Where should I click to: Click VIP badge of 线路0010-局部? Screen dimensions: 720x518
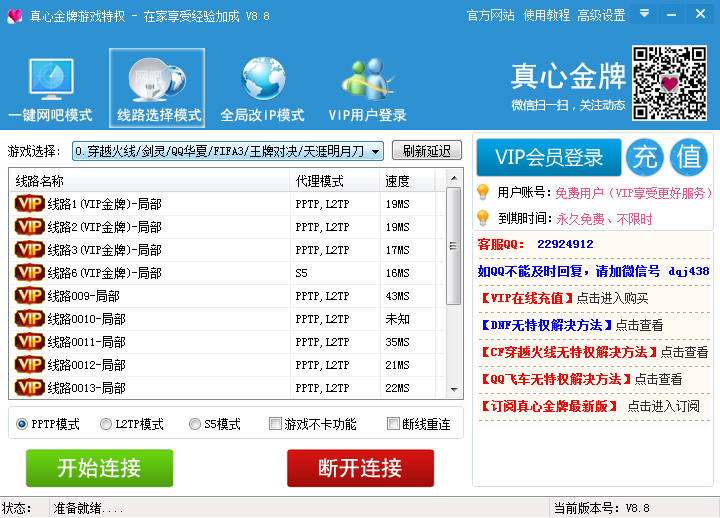30,318
